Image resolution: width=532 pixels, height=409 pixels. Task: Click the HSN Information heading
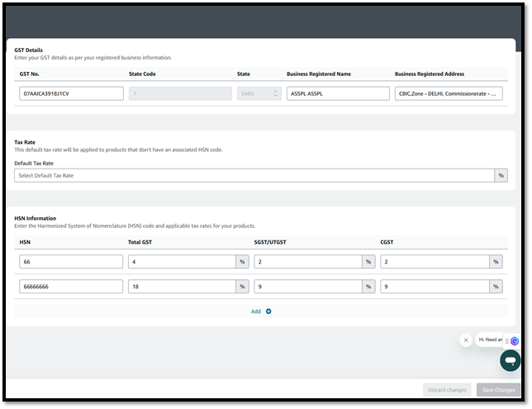tap(36, 218)
